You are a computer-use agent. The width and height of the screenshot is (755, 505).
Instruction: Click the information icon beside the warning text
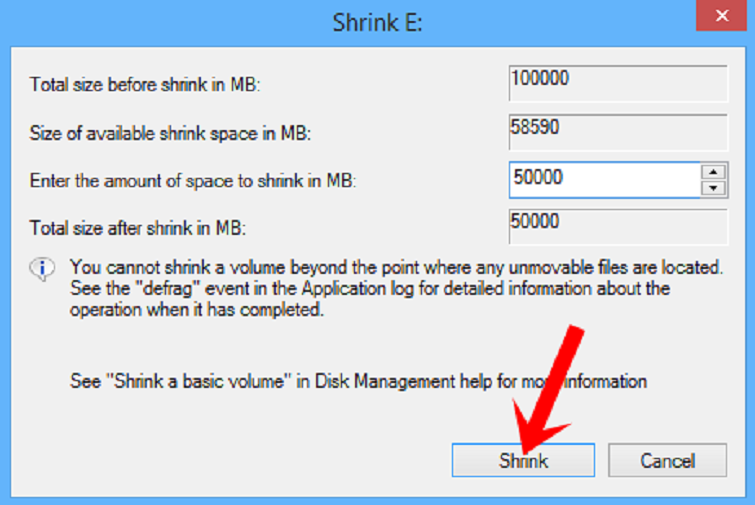coord(43,269)
